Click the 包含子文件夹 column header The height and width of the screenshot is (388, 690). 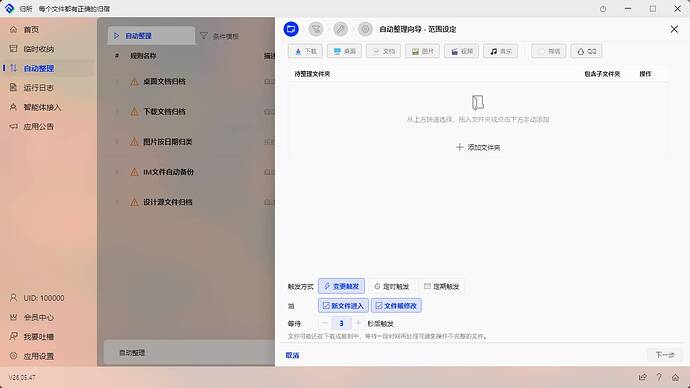tap(602, 74)
